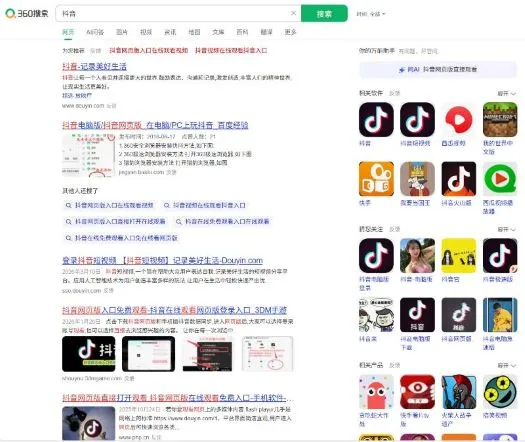Viewport: 525px width, 442px height.
Task: Click related search 抖音在线免费观看入口免在线看网页版
Action: pos(122,238)
